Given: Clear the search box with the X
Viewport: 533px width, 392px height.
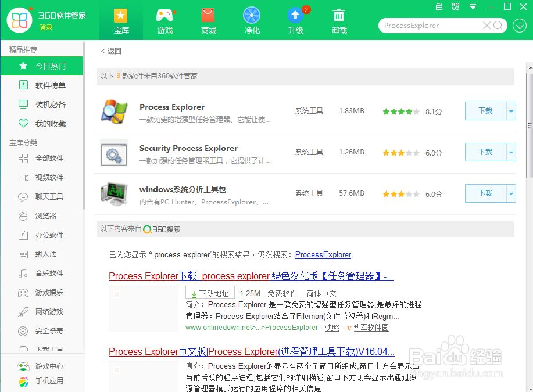Looking at the screenshot, I should [487, 26].
